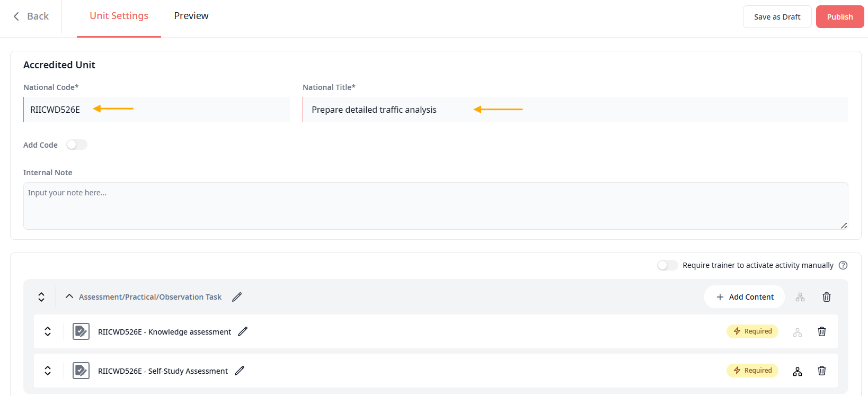Click the 'Accredited Unit' heading
Viewport: 868px width, 396px height.
pyautogui.click(x=59, y=65)
